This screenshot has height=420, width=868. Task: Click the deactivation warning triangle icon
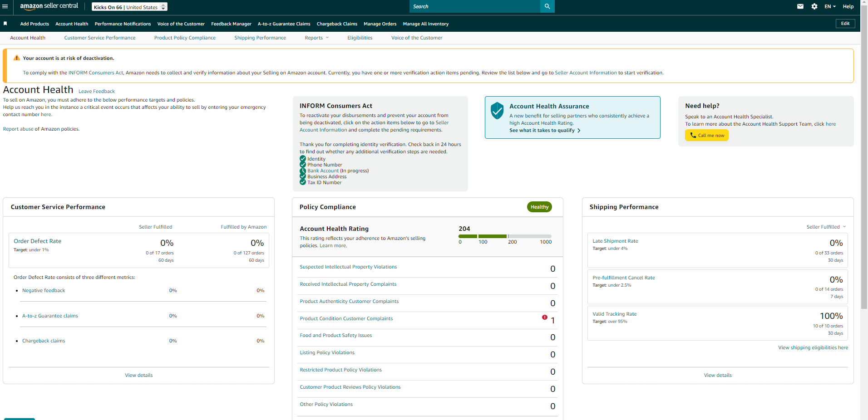pos(17,58)
